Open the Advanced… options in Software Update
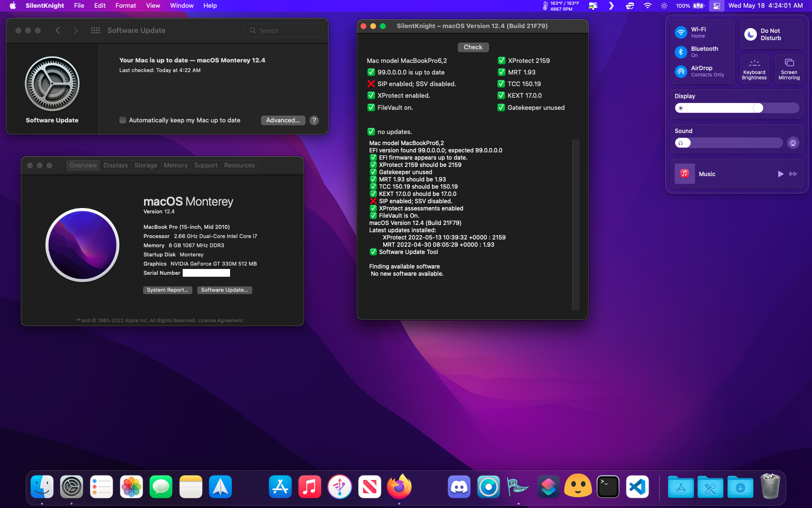The image size is (812, 508). [283, 120]
